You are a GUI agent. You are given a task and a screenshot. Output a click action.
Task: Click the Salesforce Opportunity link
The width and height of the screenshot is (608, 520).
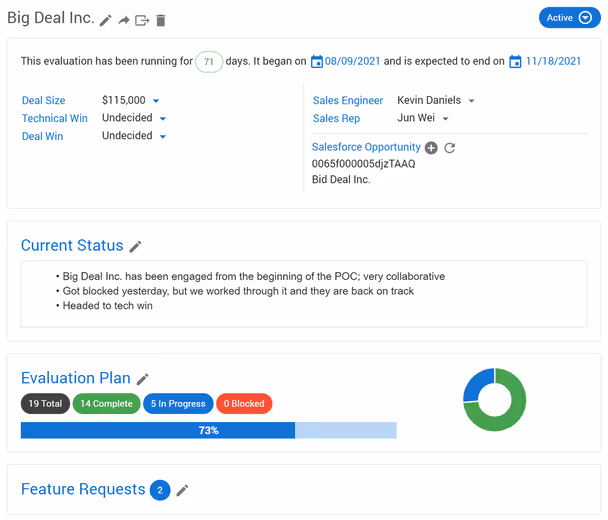click(x=366, y=147)
